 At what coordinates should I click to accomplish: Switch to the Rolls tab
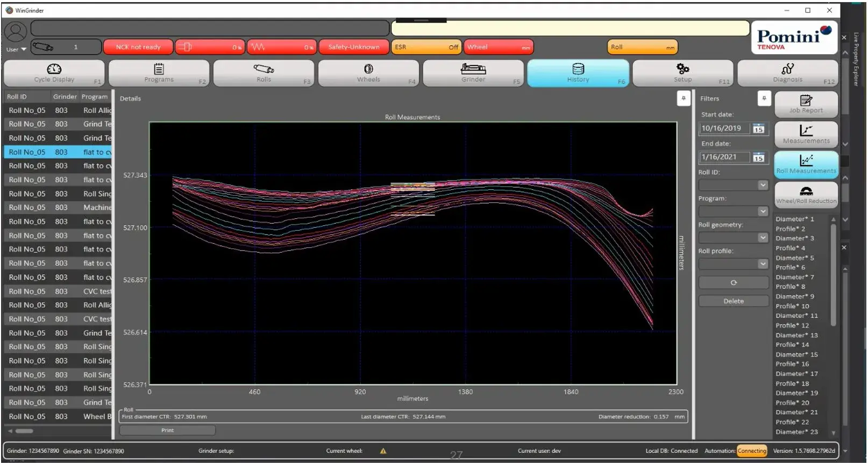point(264,73)
